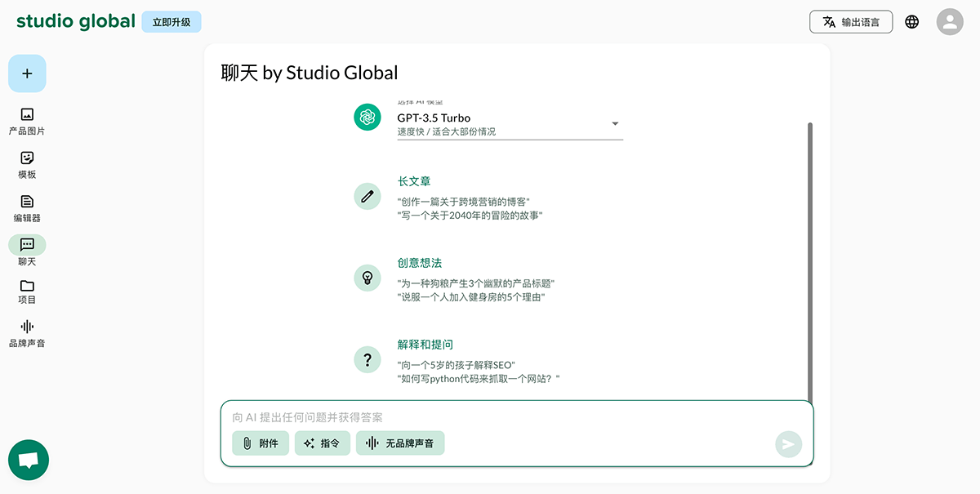This screenshot has height=494, width=980.
Task: Click the 附件 attachment button
Action: tap(260, 443)
